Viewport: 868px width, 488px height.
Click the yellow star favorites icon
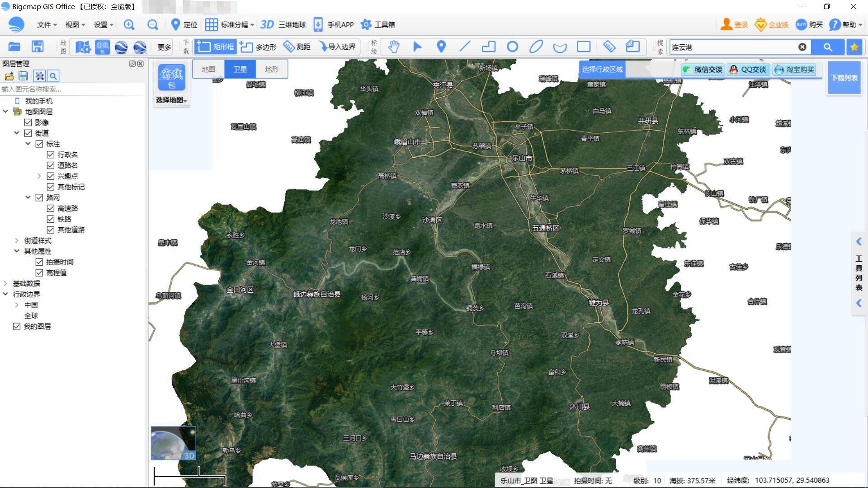854,47
